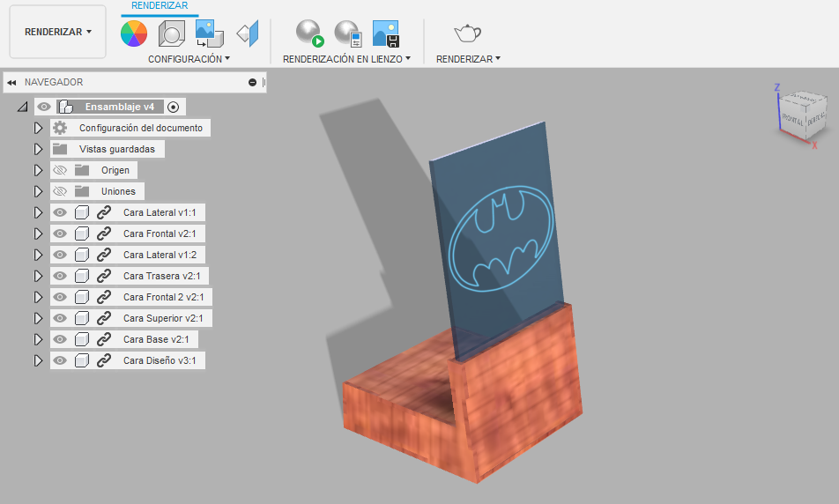Collapse browser with double-arrow icon

(x=11, y=83)
